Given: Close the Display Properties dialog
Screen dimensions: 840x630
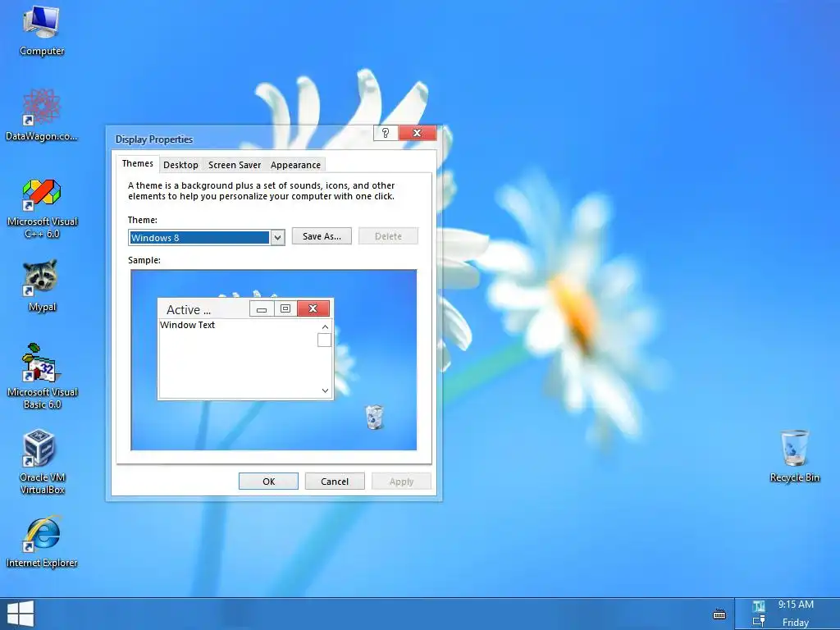Looking at the screenshot, I should pos(418,133).
